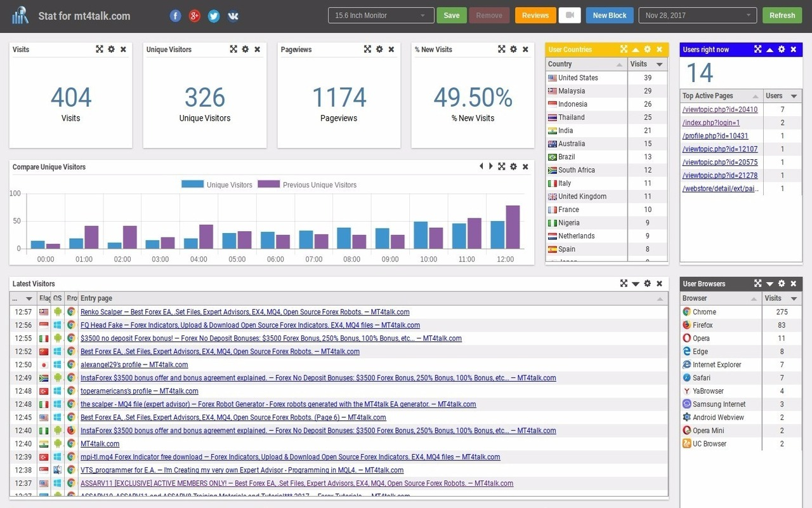The height and width of the screenshot is (508, 812).
Task: Click the Save button
Action: (x=451, y=15)
